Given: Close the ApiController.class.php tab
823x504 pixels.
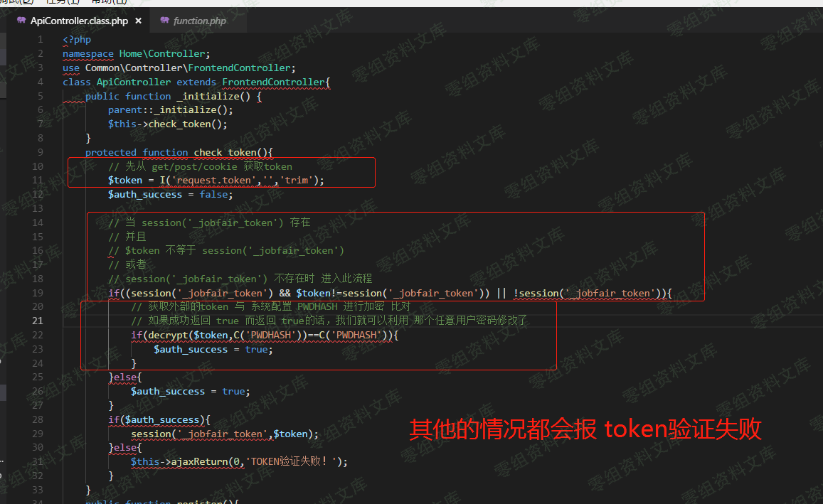Looking at the screenshot, I should click(139, 21).
